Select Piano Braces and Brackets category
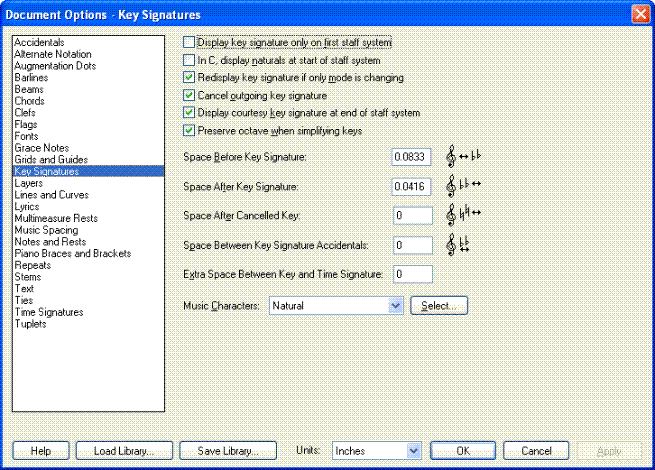 [72, 254]
